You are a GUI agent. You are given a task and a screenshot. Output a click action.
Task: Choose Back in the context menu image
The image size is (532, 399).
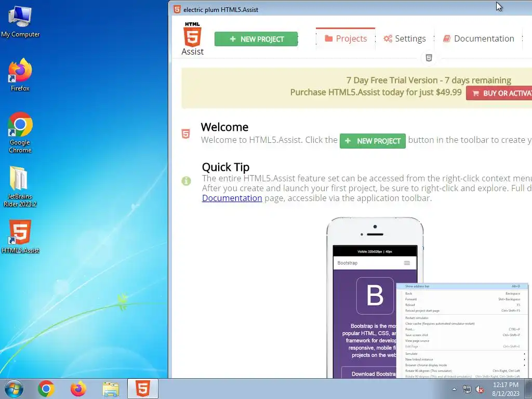click(462, 294)
